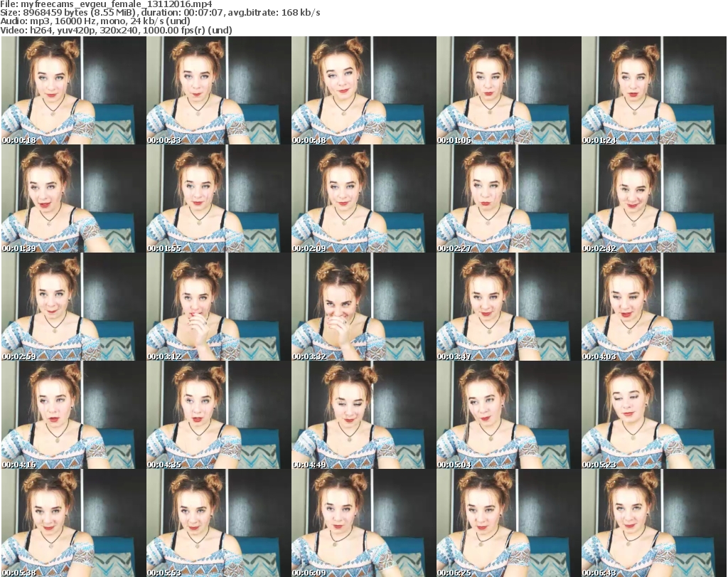Open the frame at 00:01:39
The image size is (728, 577).
pyautogui.click(x=73, y=199)
